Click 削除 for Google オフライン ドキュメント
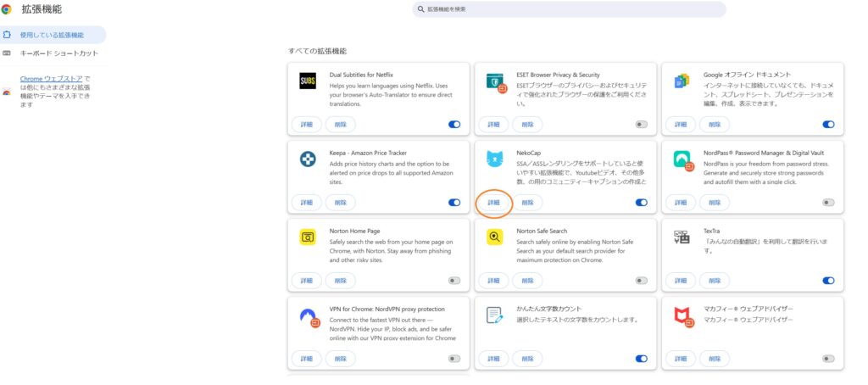Screen dimensions: 868x385 click(715, 125)
